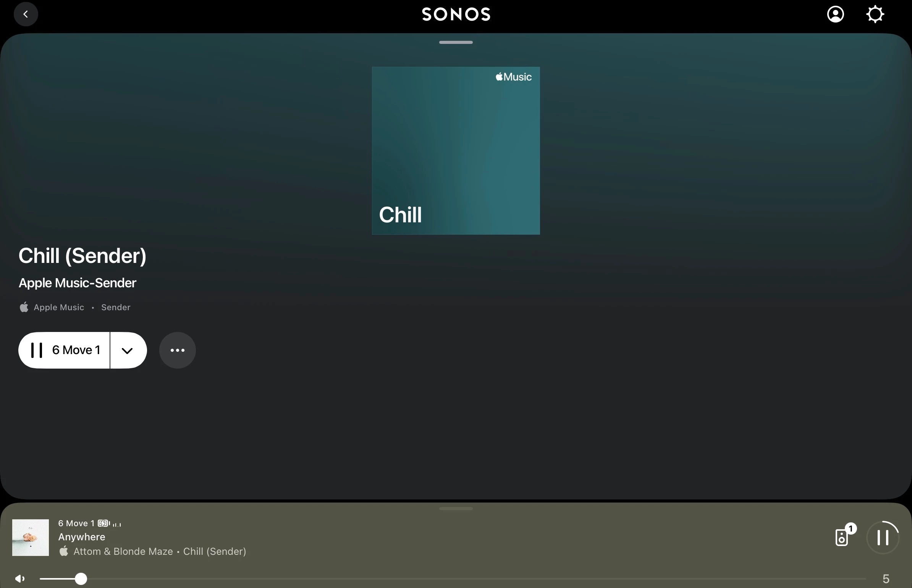912x588 pixels.
Task: Mute using the volume speaker icon
Action: point(20,578)
